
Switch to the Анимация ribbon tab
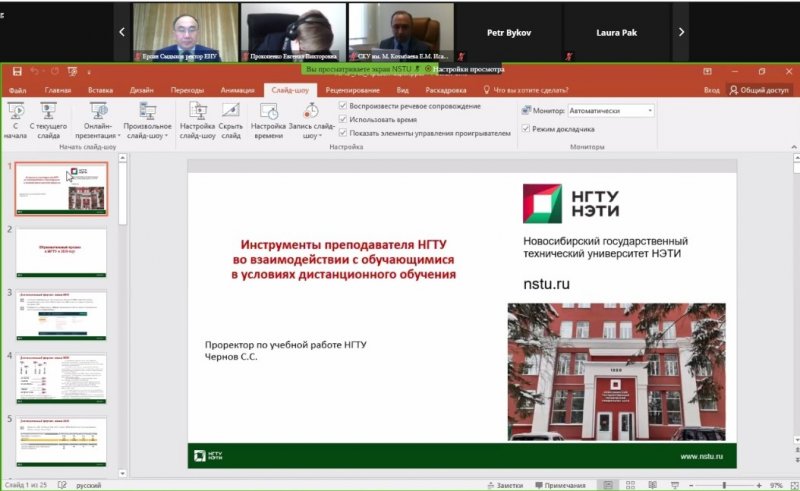(237, 90)
